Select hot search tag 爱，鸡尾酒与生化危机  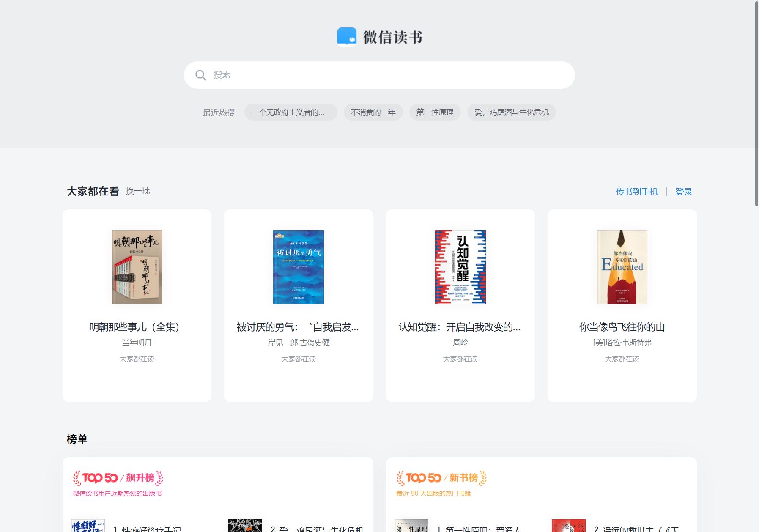click(511, 112)
